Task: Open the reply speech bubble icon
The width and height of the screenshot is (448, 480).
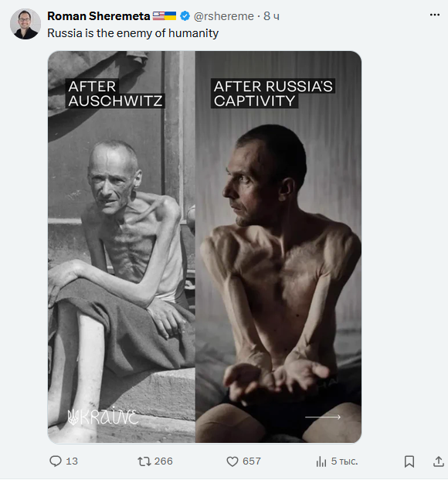Action: (56, 461)
